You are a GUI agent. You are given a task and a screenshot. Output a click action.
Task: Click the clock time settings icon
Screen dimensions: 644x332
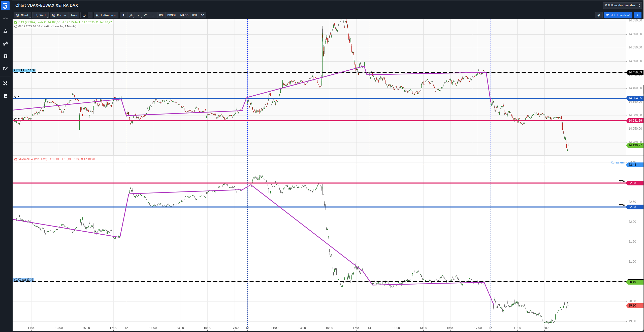point(84,15)
